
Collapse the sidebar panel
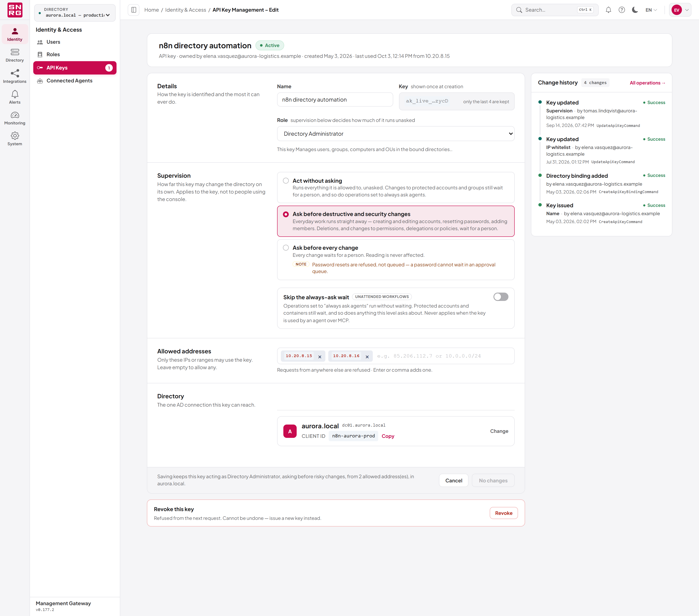click(134, 10)
